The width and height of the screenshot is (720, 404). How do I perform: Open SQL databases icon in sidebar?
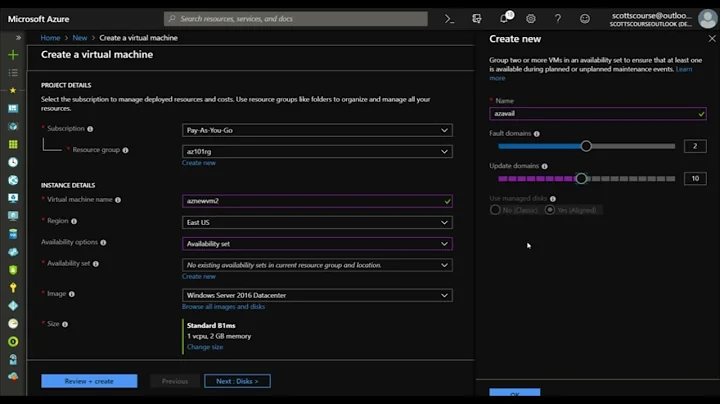13,234
